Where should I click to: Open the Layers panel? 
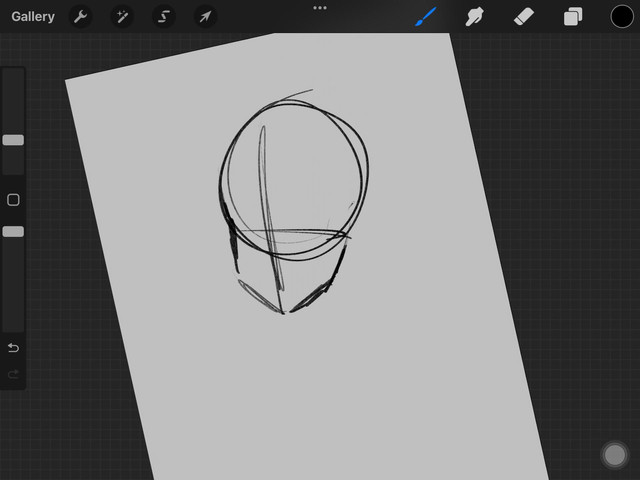573,17
